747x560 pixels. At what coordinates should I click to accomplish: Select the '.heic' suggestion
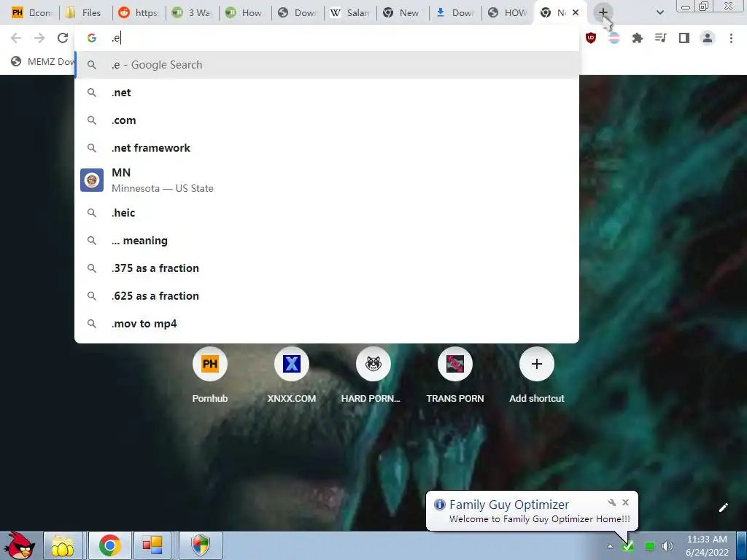[x=327, y=213]
